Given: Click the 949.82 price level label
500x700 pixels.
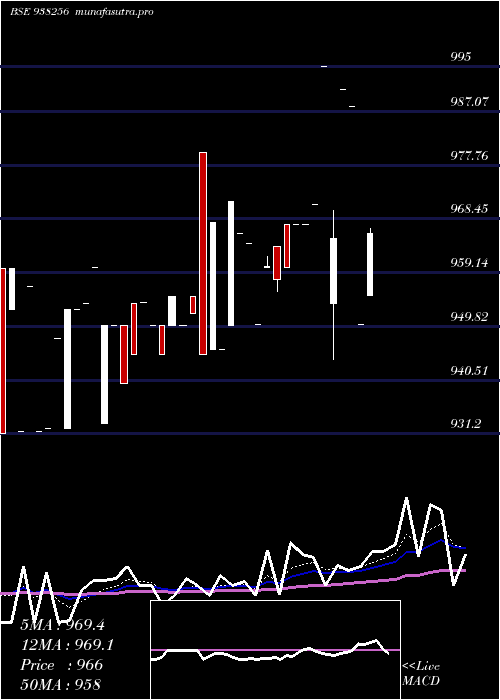Looking at the screenshot, I should click(469, 317).
